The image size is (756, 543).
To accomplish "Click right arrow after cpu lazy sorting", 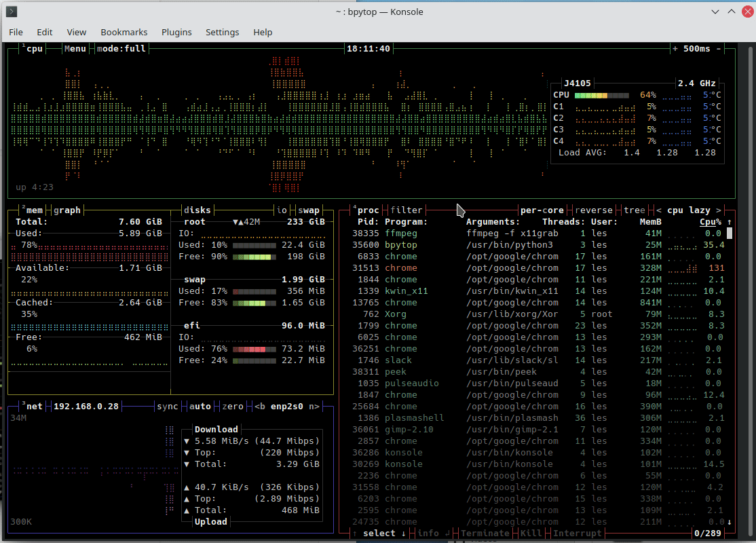I will pos(719,210).
